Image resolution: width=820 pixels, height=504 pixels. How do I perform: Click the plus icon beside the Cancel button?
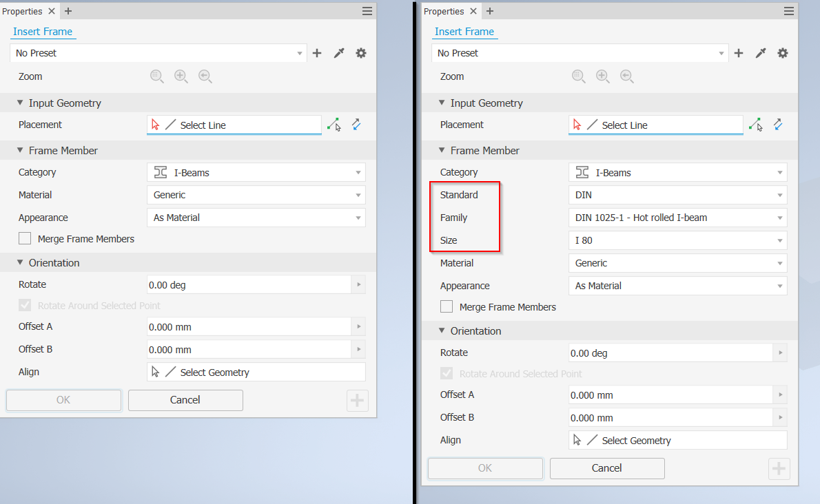click(357, 400)
